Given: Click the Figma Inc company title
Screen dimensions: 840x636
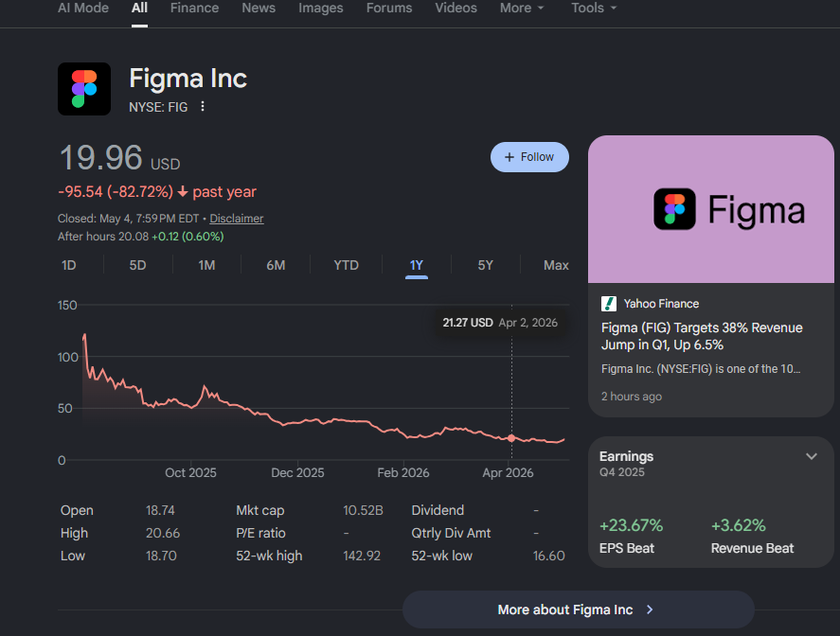Looking at the screenshot, I should point(188,79).
